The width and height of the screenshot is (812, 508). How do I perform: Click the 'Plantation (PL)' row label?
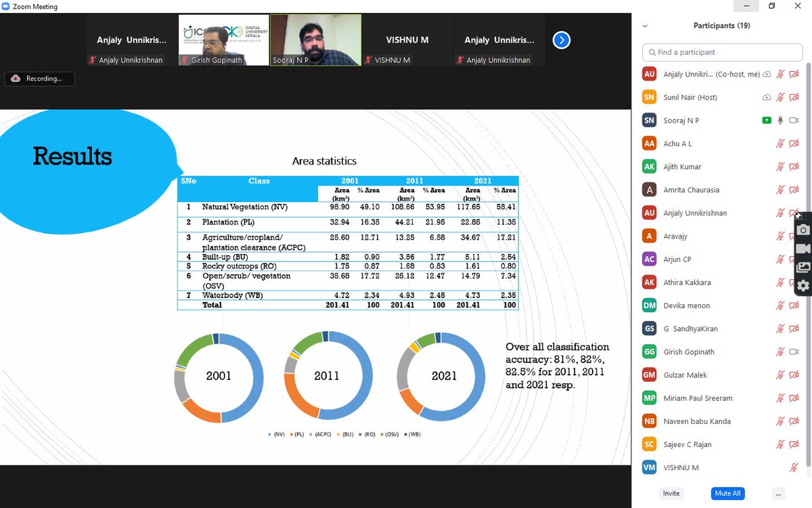pyautogui.click(x=230, y=222)
